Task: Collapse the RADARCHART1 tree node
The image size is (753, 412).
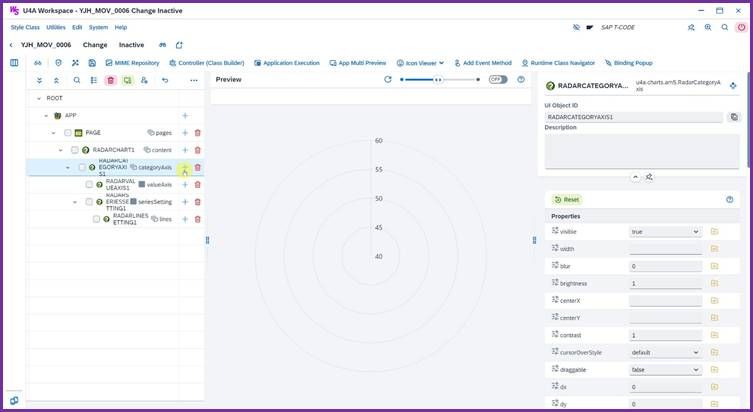Action: pos(61,150)
